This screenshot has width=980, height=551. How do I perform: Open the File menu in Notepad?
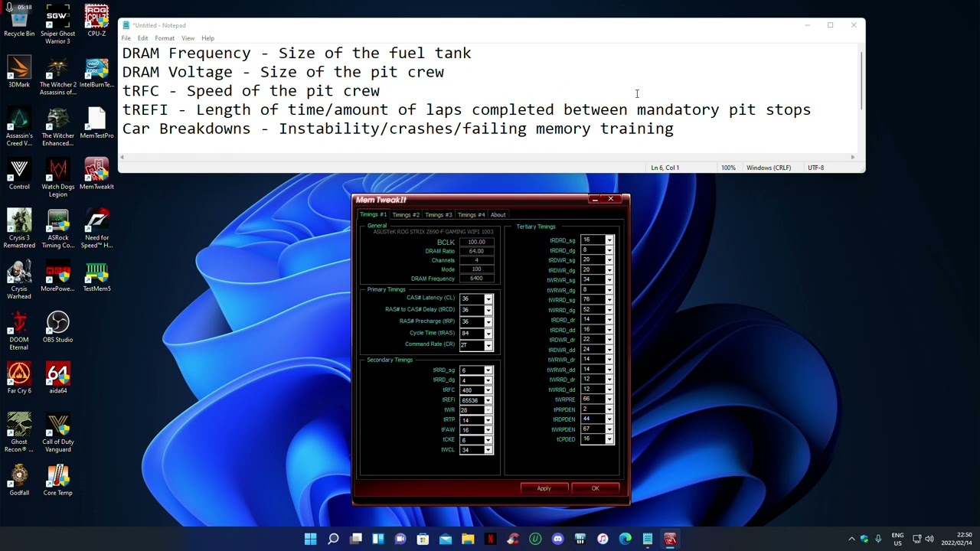126,37
